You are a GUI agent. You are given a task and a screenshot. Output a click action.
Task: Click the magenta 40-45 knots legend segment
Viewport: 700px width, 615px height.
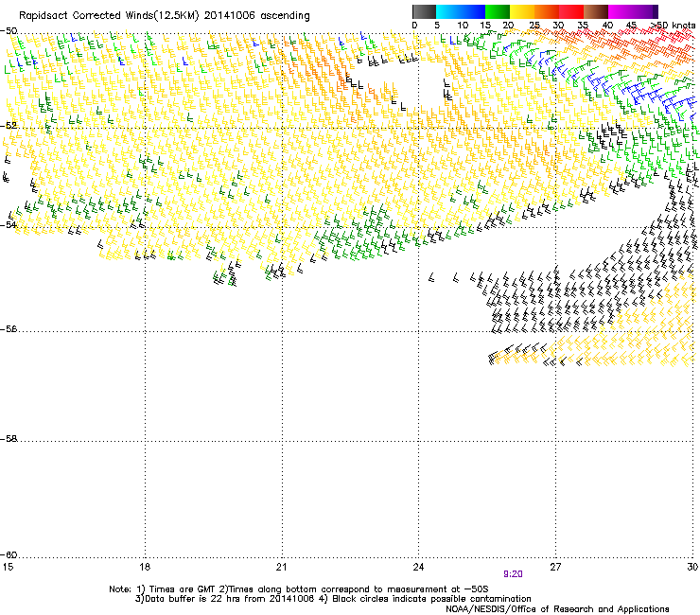(x=621, y=11)
